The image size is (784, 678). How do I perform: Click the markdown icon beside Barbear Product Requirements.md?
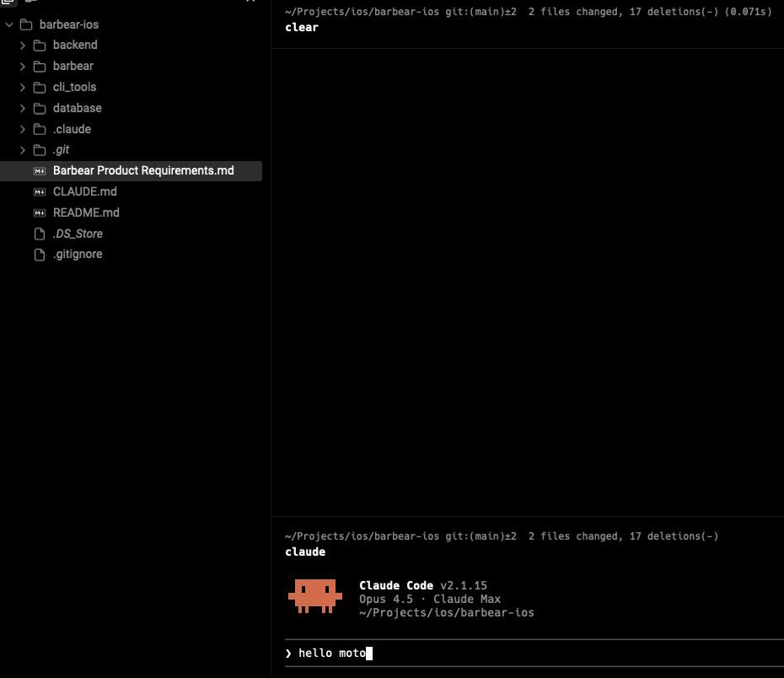40,171
